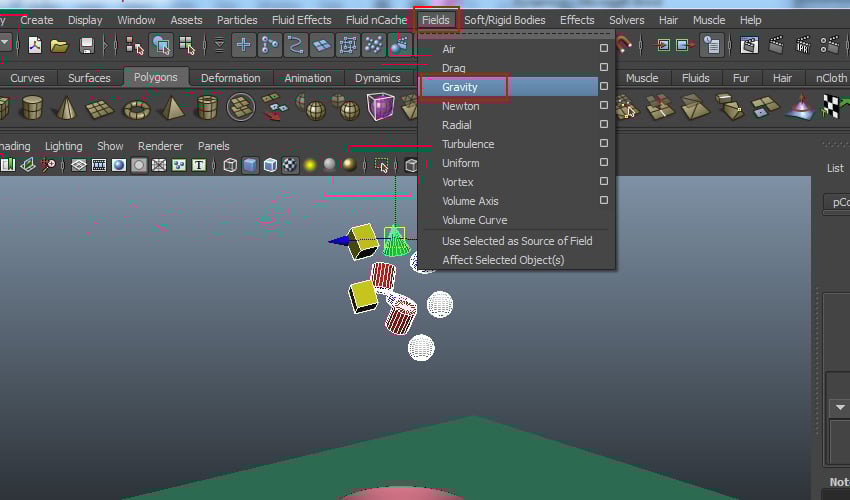Open Uniform field options box

603,162
